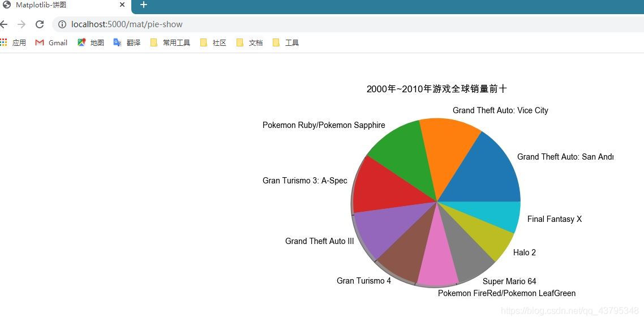This screenshot has width=644, height=321.
Task: Click the chart title 2000年~2010年游戏全球销量前十
Action: point(437,89)
